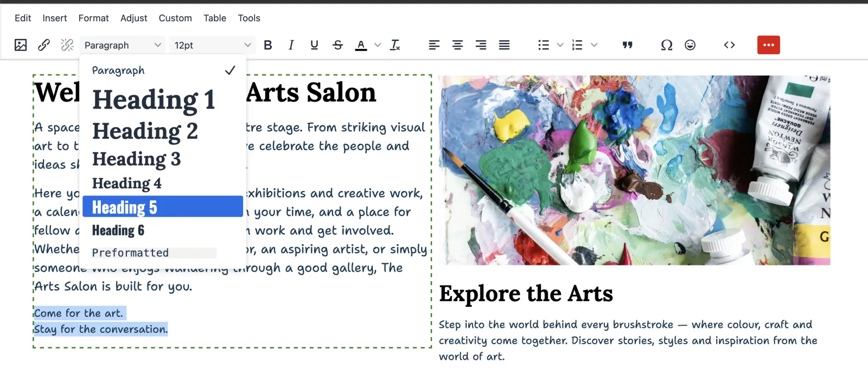Open the special character omega icon

pyautogui.click(x=667, y=45)
